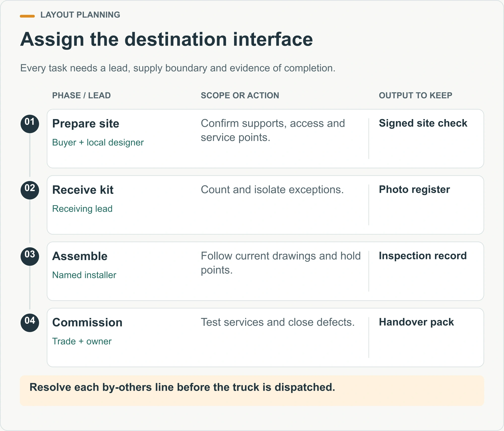Click the 04 step badge
The width and height of the screenshot is (504, 431).
pyautogui.click(x=30, y=322)
